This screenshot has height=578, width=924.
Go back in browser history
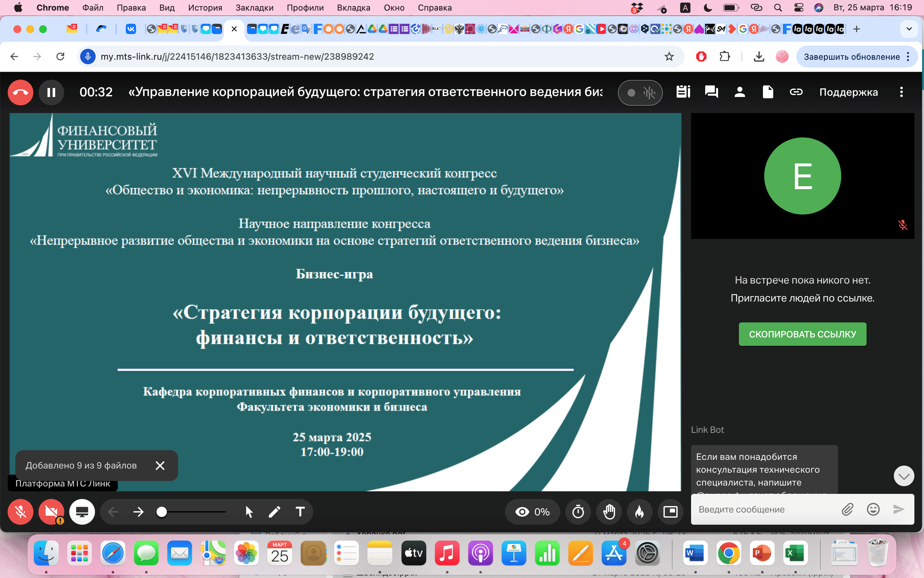point(14,57)
